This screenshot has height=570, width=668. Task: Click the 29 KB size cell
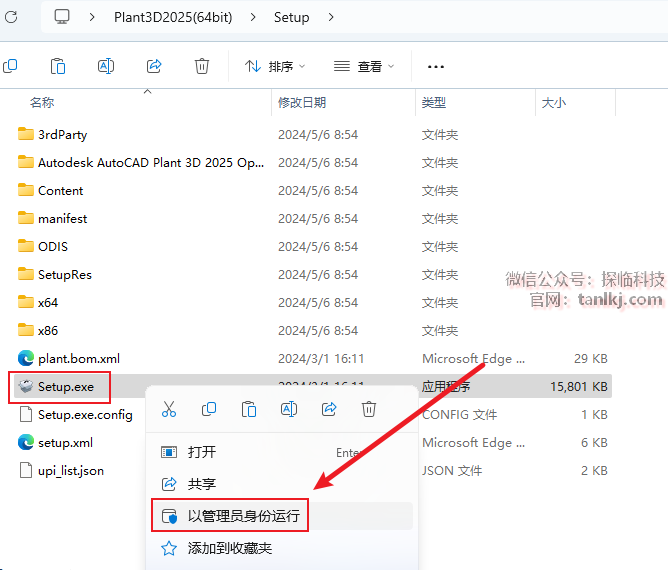pyautogui.click(x=590, y=359)
